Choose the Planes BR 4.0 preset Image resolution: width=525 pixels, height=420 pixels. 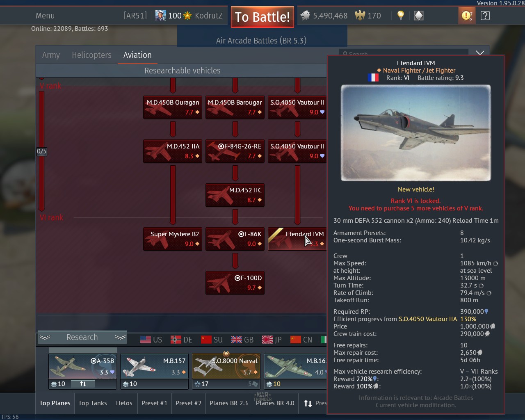275,403
